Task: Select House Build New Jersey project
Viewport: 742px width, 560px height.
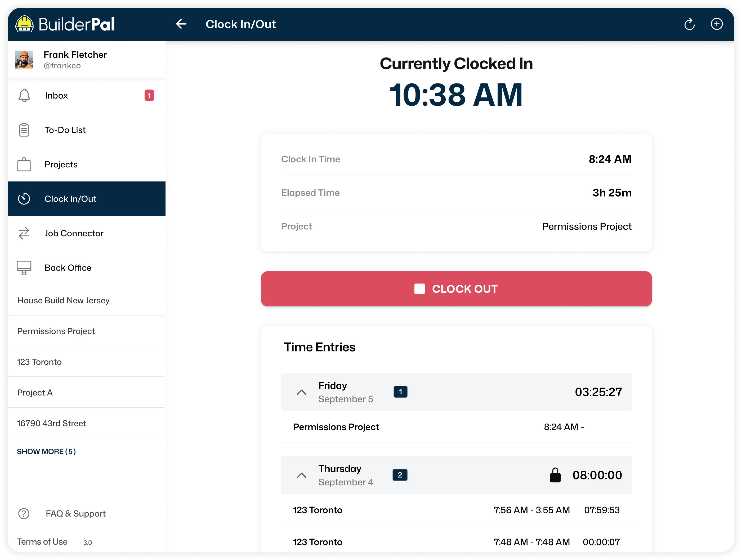Action: [x=63, y=300]
